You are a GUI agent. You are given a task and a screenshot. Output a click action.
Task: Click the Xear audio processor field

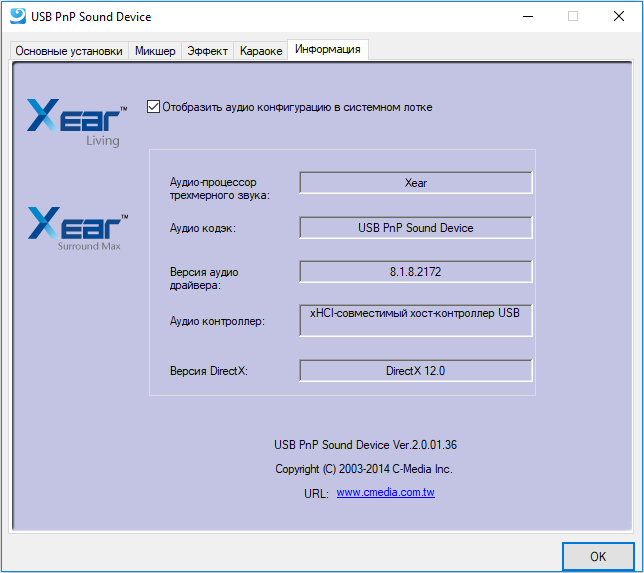point(416,183)
